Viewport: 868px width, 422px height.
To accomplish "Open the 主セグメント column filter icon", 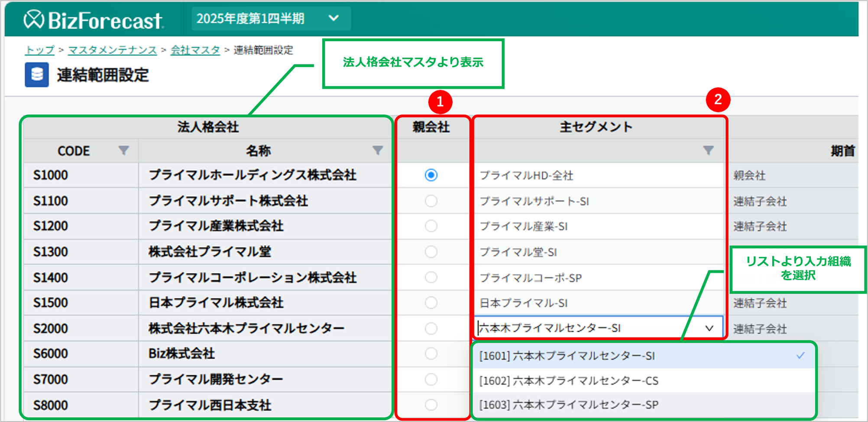I will pyautogui.click(x=708, y=150).
